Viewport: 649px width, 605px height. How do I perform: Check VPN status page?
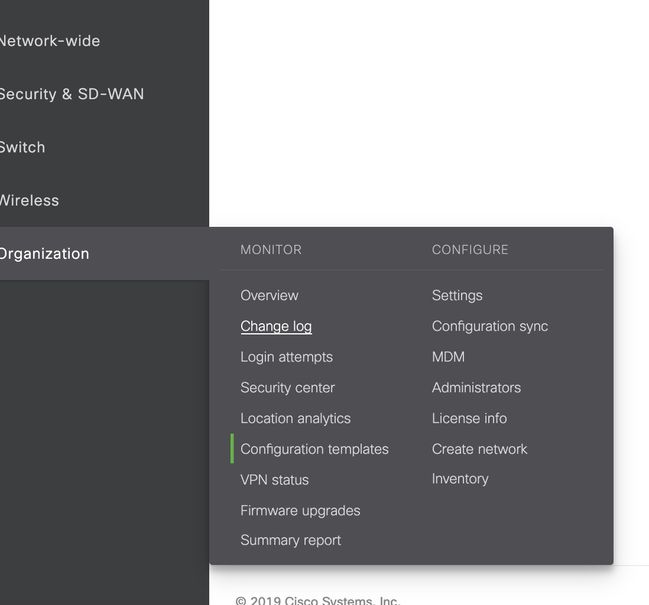(274, 479)
